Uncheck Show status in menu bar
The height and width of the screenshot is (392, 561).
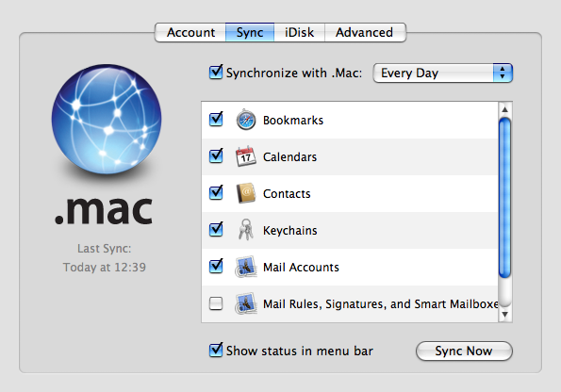(x=216, y=351)
